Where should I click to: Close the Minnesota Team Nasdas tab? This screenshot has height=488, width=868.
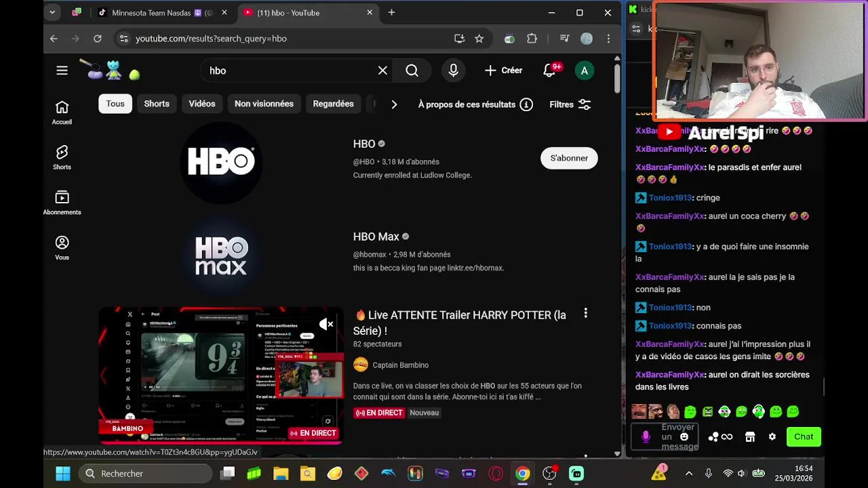(224, 12)
